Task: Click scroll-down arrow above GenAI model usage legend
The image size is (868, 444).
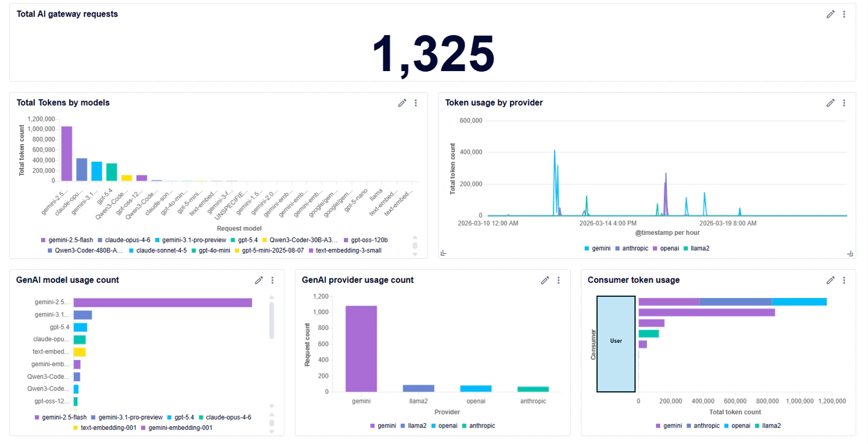Action: point(272,406)
